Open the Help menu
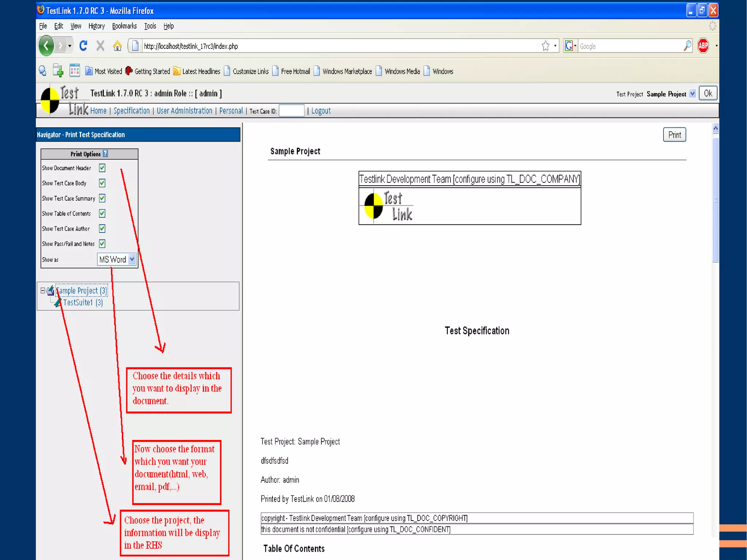 coord(169,26)
